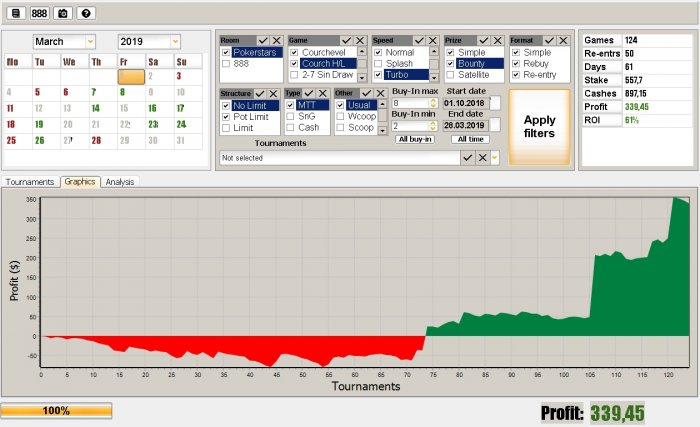The image size is (700, 427).
Task: Clear all items in Structure filter
Action: pyautogui.click(x=274, y=94)
